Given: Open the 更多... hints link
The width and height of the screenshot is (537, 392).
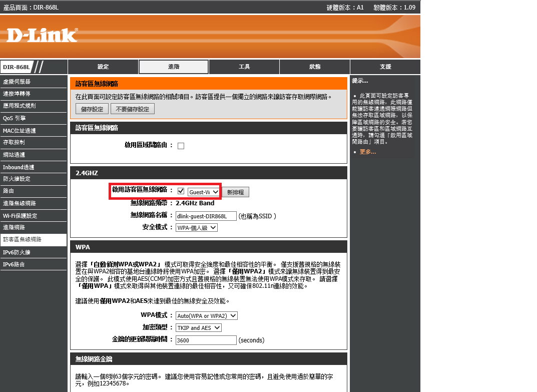Looking at the screenshot, I should (x=367, y=152).
